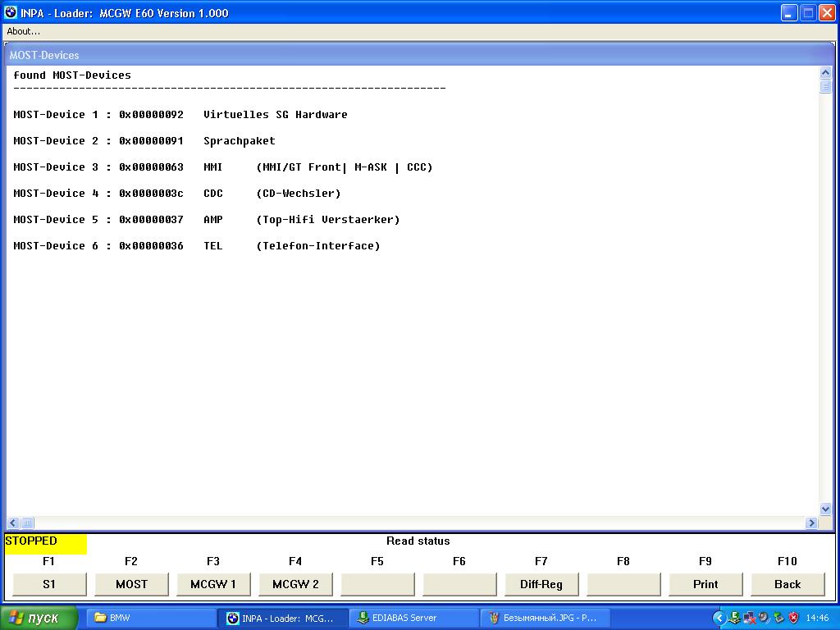Image resolution: width=840 pixels, height=630 pixels.
Task: Select the MMI device 3 line
Action: pos(223,167)
